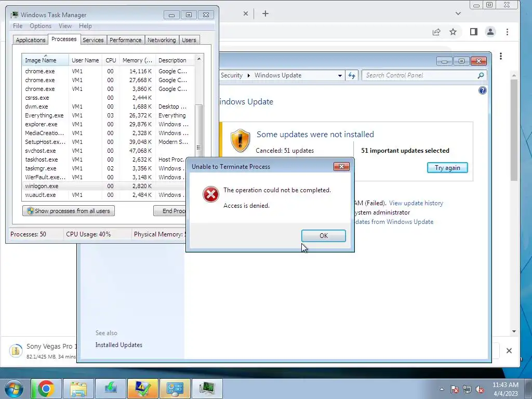Select the svchost.exe process row

pyautogui.click(x=109, y=151)
